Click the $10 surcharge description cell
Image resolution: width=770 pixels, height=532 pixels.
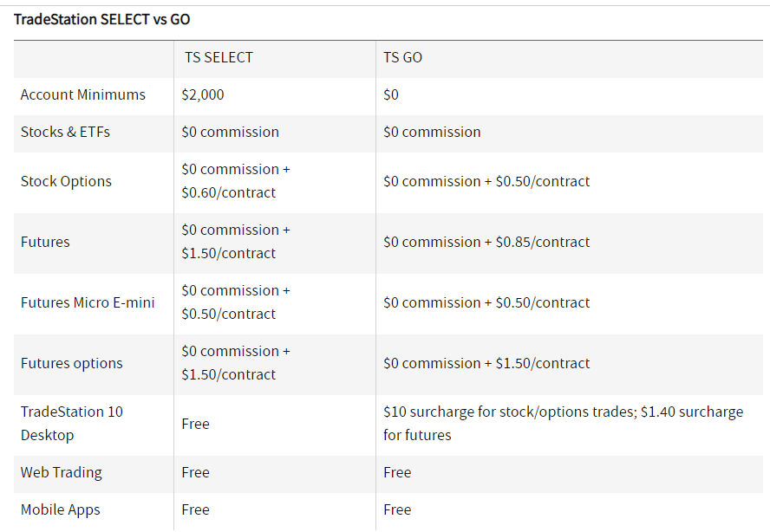click(564, 423)
